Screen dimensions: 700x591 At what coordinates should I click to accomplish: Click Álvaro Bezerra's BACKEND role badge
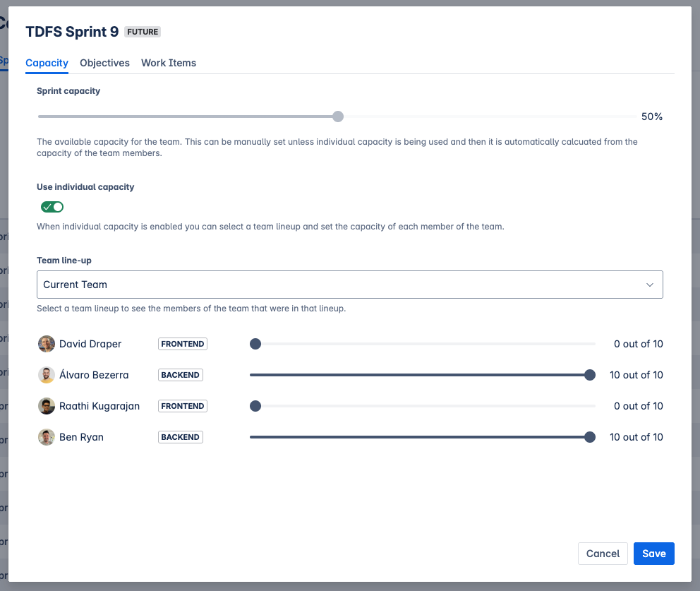[x=180, y=375]
